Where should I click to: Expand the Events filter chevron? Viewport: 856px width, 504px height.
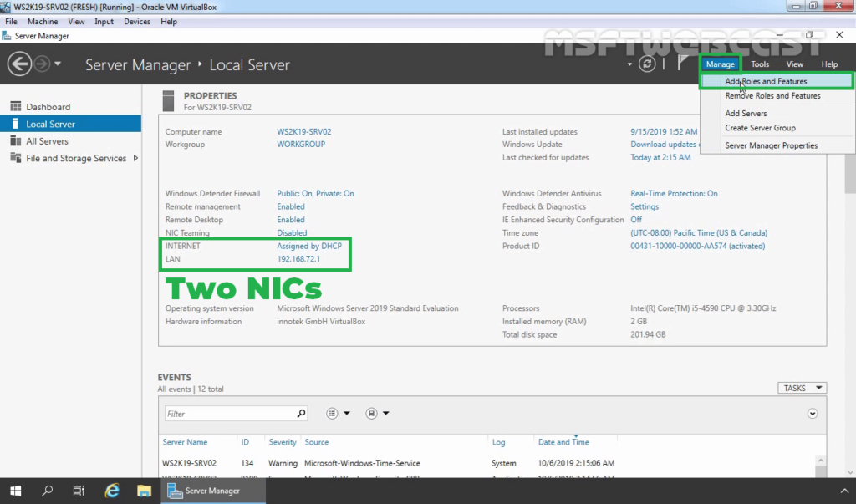[813, 414]
